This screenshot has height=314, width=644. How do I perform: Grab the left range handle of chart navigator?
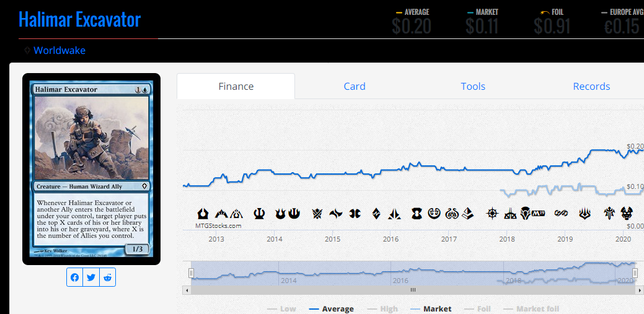(x=191, y=273)
